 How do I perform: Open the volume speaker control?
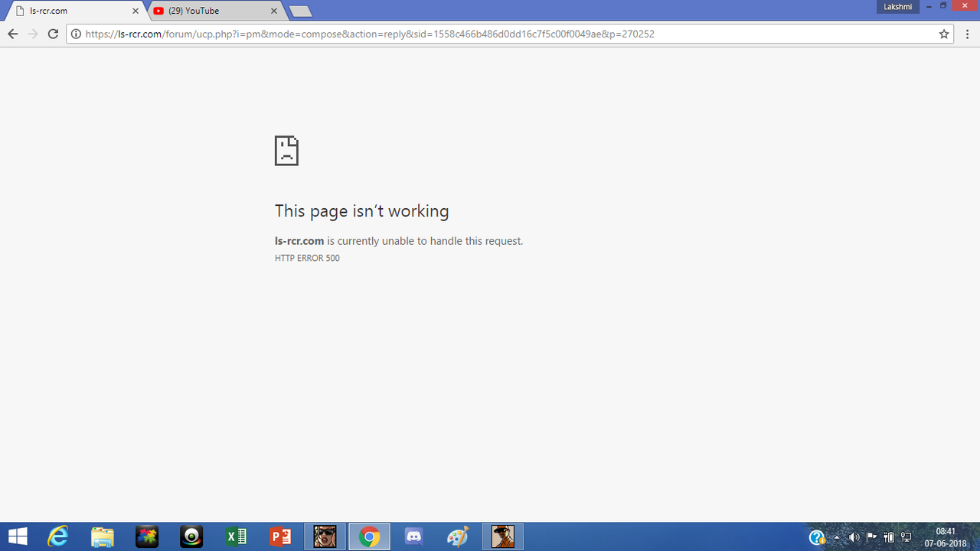coord(854,537)
